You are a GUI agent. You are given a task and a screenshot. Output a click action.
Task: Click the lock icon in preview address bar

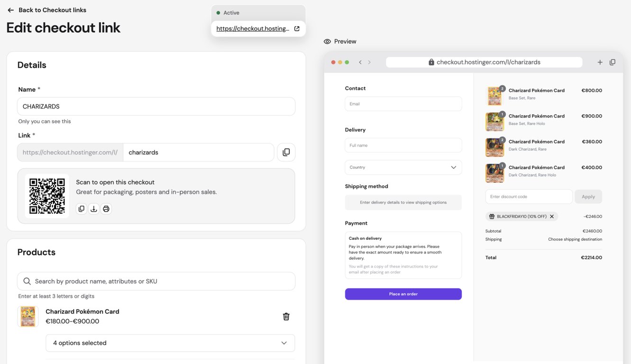[431, 62]
